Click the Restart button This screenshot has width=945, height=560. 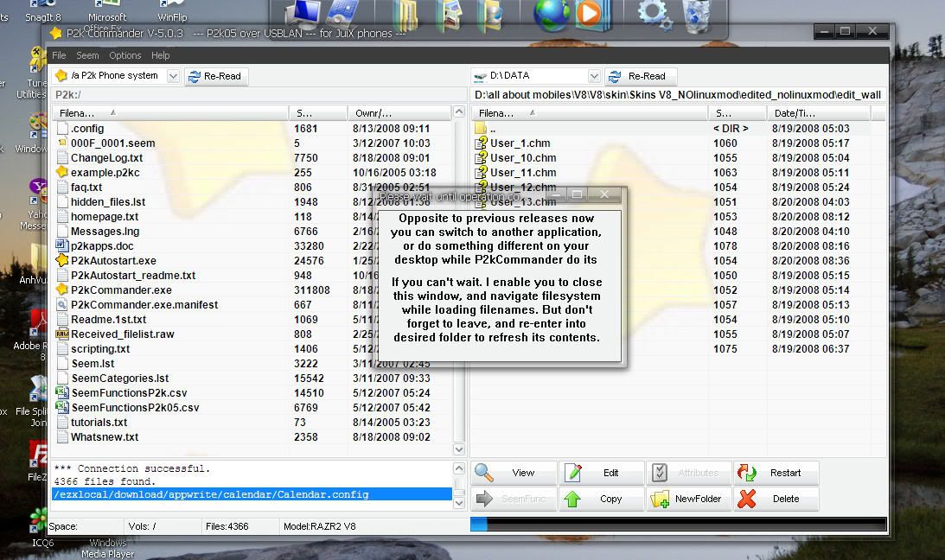pos(776,473)
